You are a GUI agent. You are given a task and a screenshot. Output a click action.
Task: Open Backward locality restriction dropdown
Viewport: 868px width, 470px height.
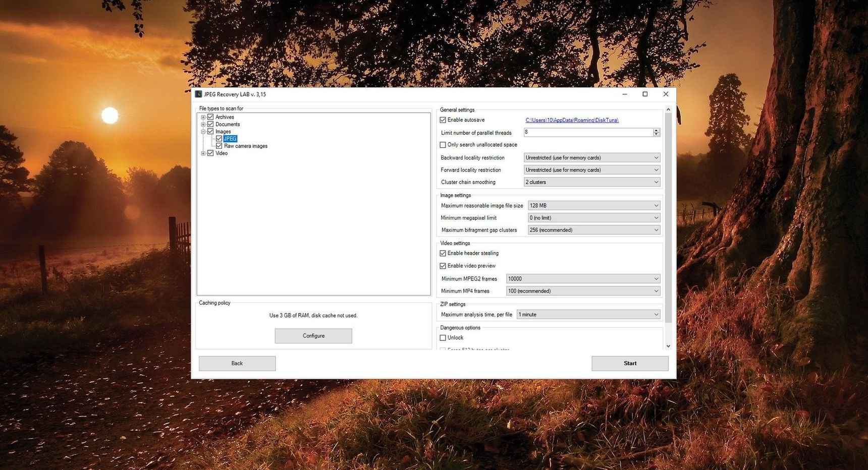[592, 158]
